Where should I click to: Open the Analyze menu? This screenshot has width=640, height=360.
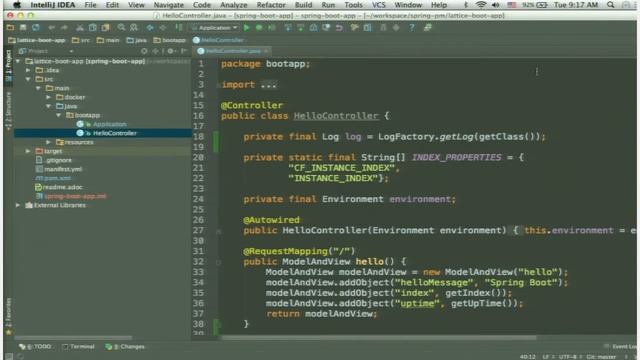tap(233, 5)
